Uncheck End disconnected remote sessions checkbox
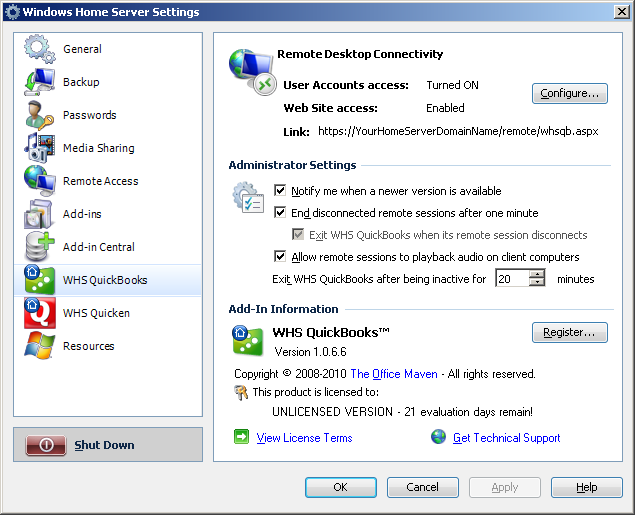The image size is (635, 515). point(280,212)
